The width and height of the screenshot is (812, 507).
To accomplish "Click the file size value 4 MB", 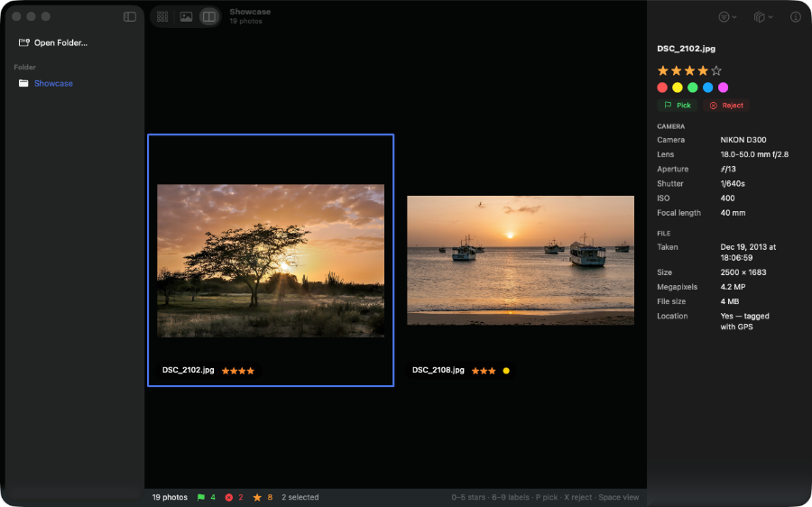I will coord(730,301).
